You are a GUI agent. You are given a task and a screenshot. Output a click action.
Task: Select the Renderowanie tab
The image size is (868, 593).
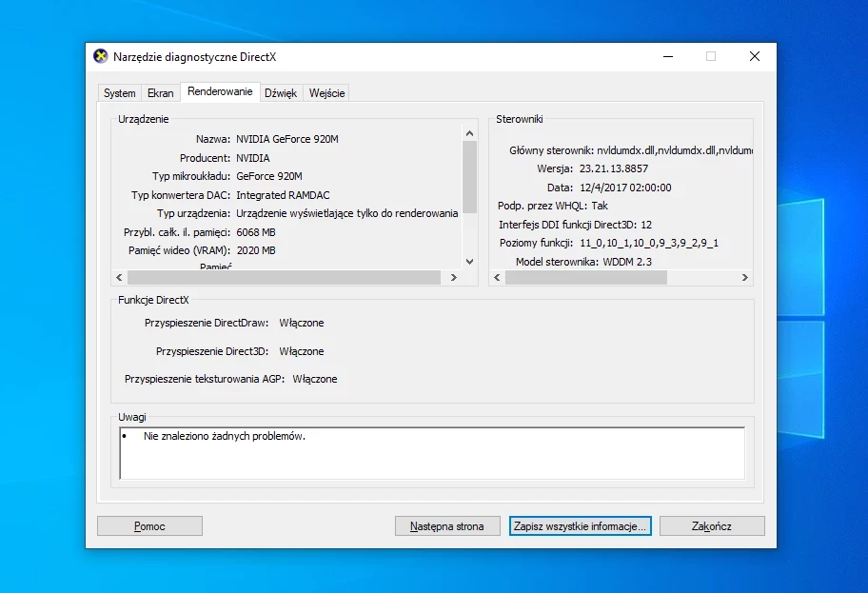220,91
